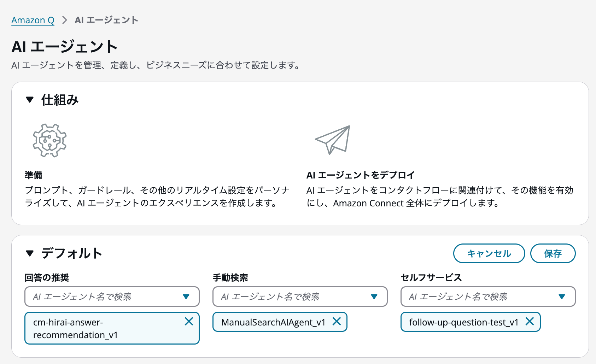This screenshot has height=364, width=596.
Task: Remove follow-up-question-test_v1 agent tag
Action: (530, 321)
